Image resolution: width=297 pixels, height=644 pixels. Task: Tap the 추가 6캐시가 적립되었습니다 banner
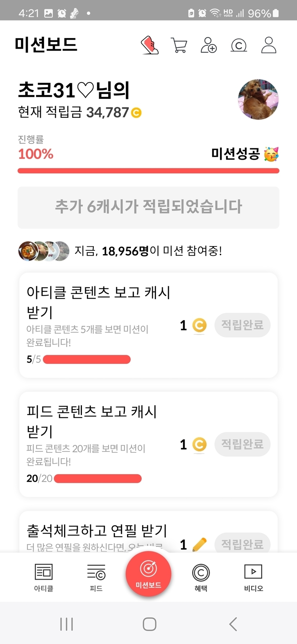148,207
